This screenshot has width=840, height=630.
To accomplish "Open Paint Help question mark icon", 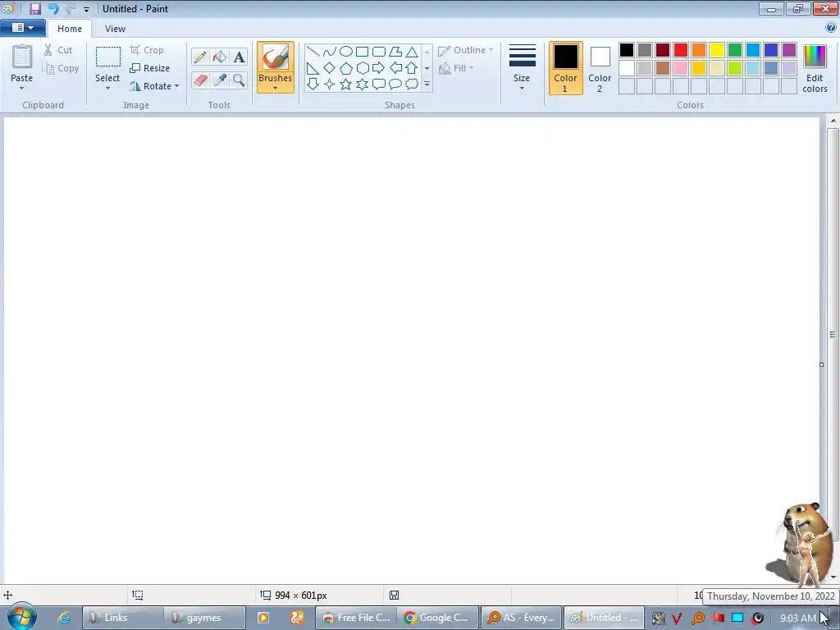I will point(831,27).
